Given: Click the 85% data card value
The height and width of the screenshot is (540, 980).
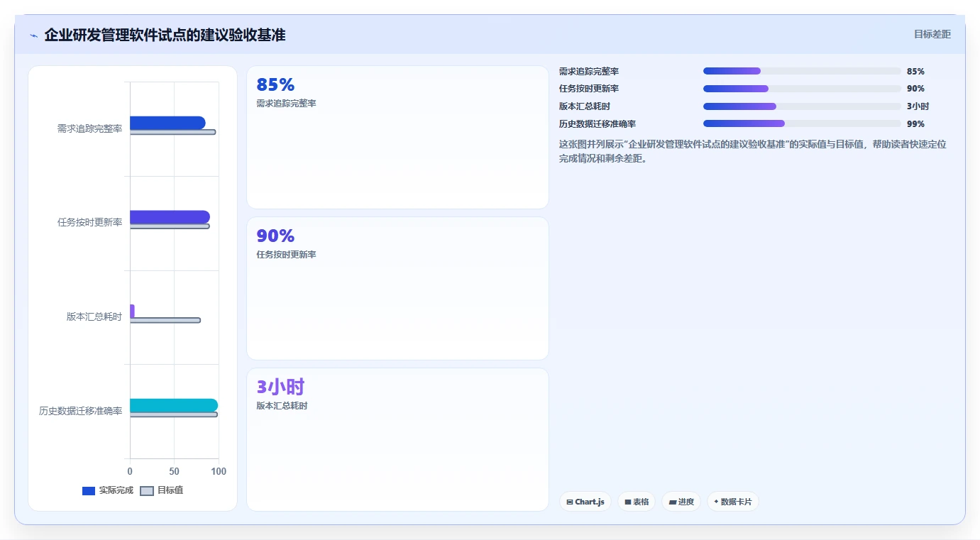Looking at the screenshot, I should (x=275, y=84).
